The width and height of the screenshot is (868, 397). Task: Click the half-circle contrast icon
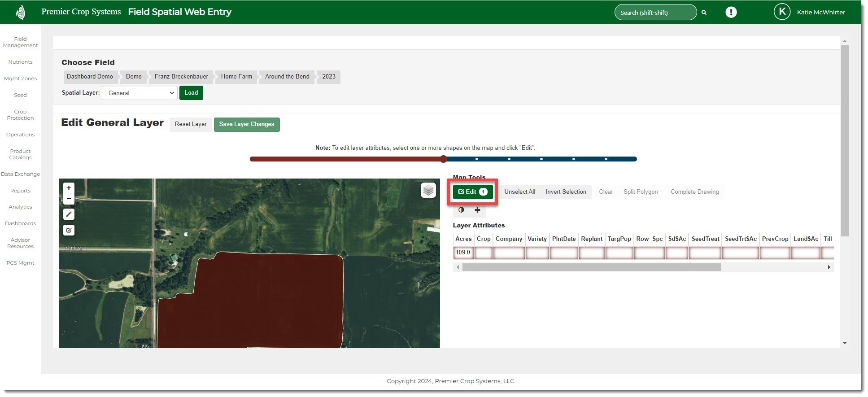[x=461, y=210]
